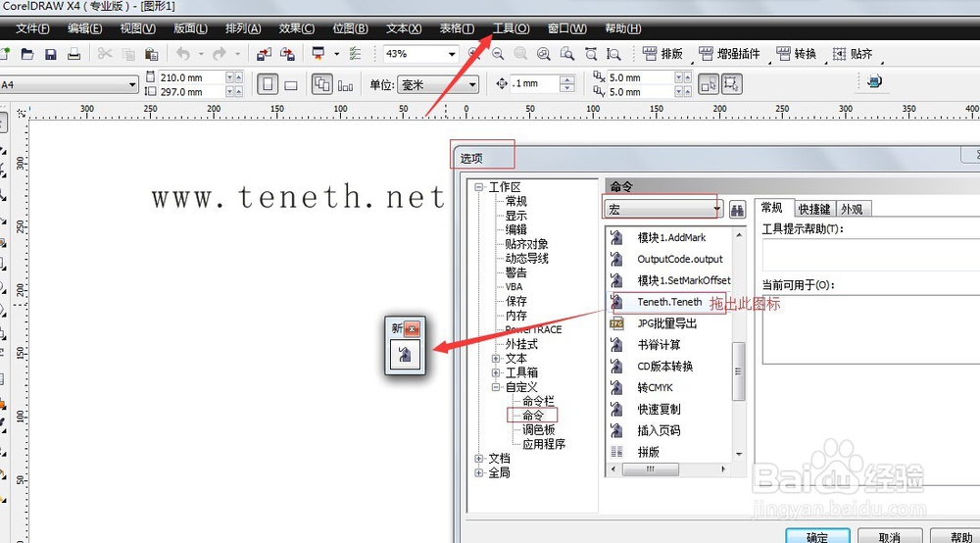
Task: Click the JPG批量导出 macro icon
Action: pos(616,323)
